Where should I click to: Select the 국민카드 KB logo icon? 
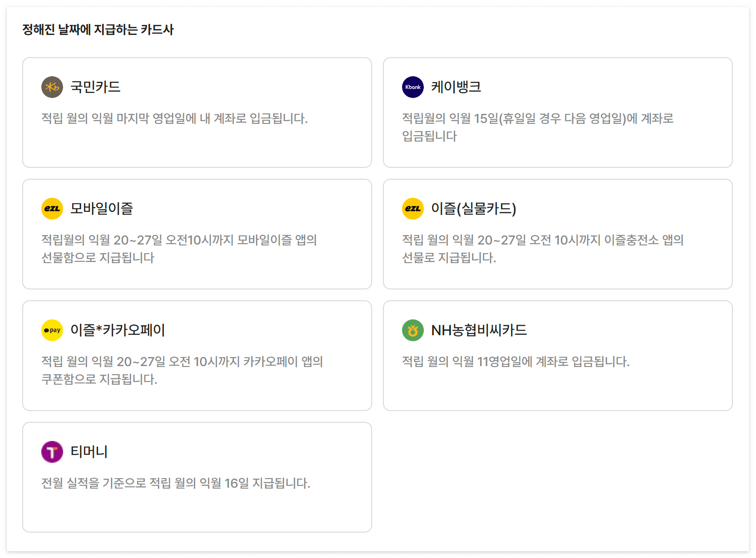point(52,87)
